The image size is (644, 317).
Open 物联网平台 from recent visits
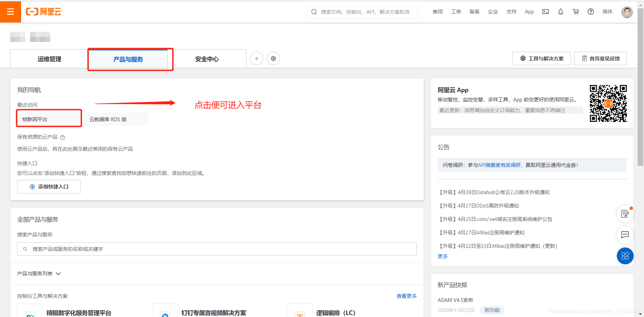(x=49, y=119)
